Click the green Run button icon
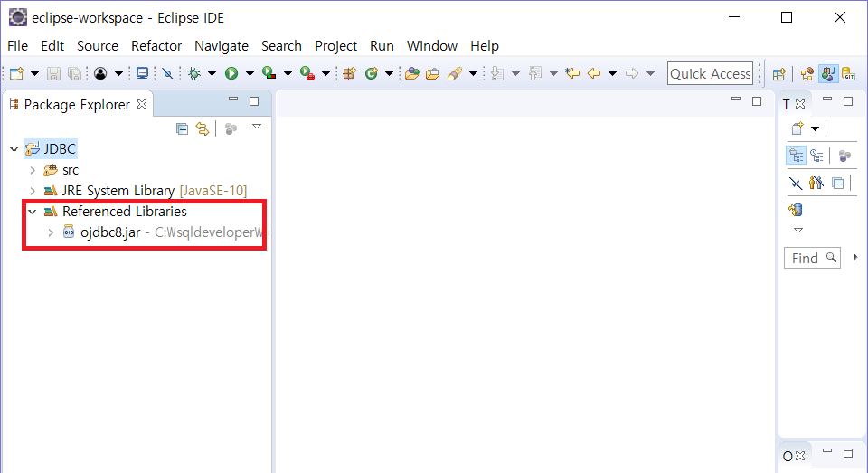Image resolution: width=868 pixels, height=473 pixels. point(231,73)
